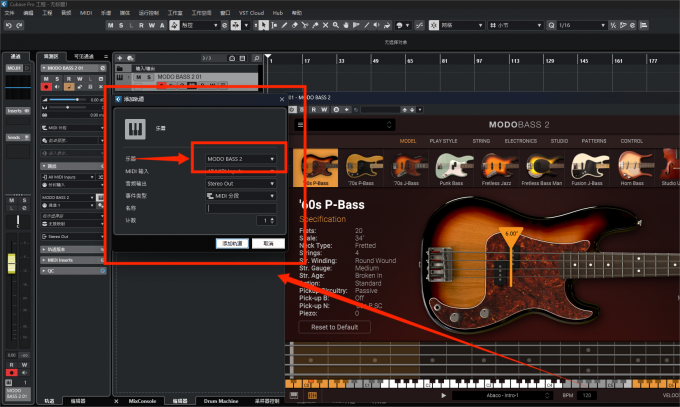Open the grid type bar dropdown
The height and width of the screenshot is (407, 680).
516,26
